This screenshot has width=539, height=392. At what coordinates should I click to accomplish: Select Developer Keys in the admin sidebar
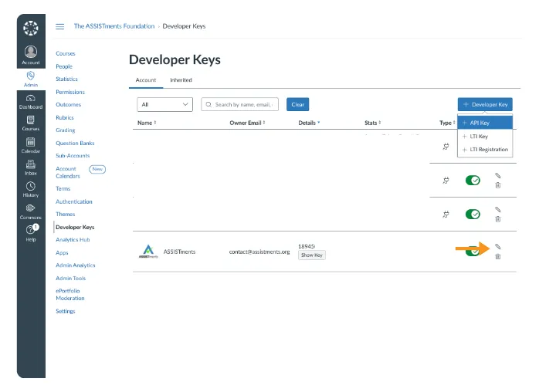tap(75, 227)
